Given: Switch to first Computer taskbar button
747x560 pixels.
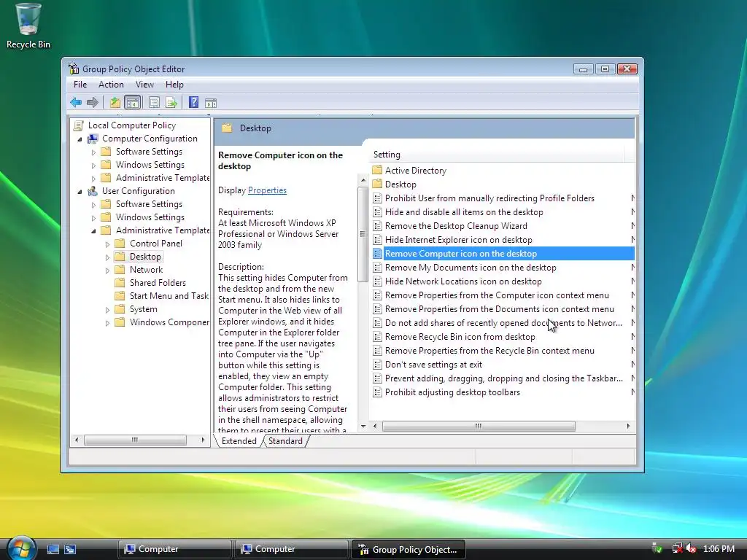Looking at the screenshot, I should click(x=174, y=549).
